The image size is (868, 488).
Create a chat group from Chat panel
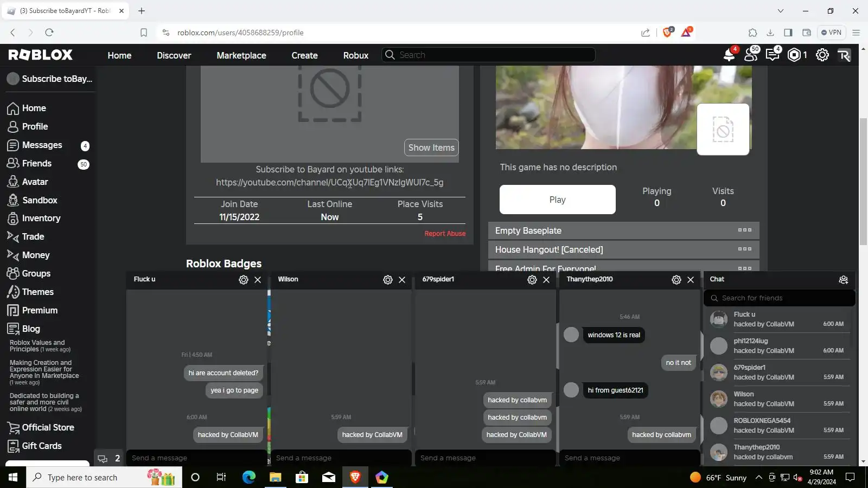[x=844, y=280]
